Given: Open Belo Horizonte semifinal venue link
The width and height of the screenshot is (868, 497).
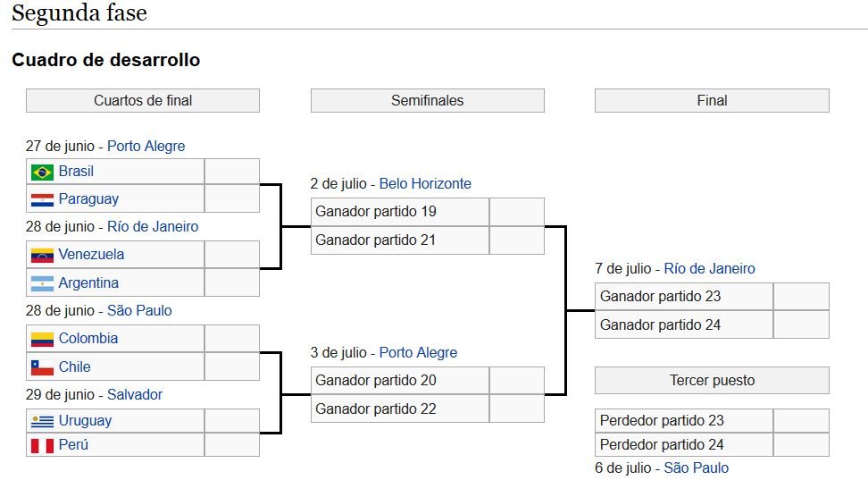Looking at the screenshot, I should coord(425,184).
